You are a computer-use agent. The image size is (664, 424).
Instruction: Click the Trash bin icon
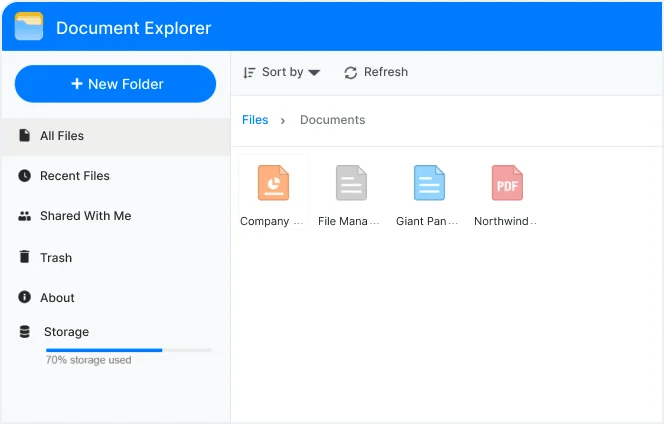pos(25,257)
